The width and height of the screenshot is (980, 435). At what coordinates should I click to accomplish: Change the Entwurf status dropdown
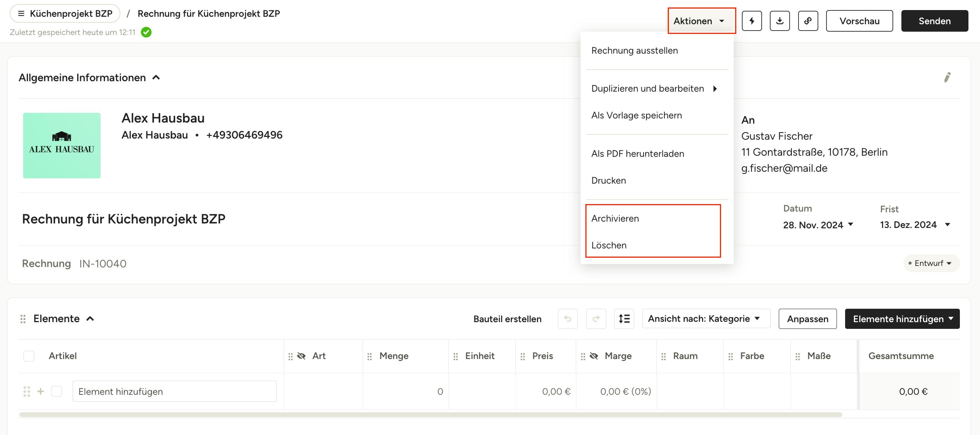tap(931, 263)
